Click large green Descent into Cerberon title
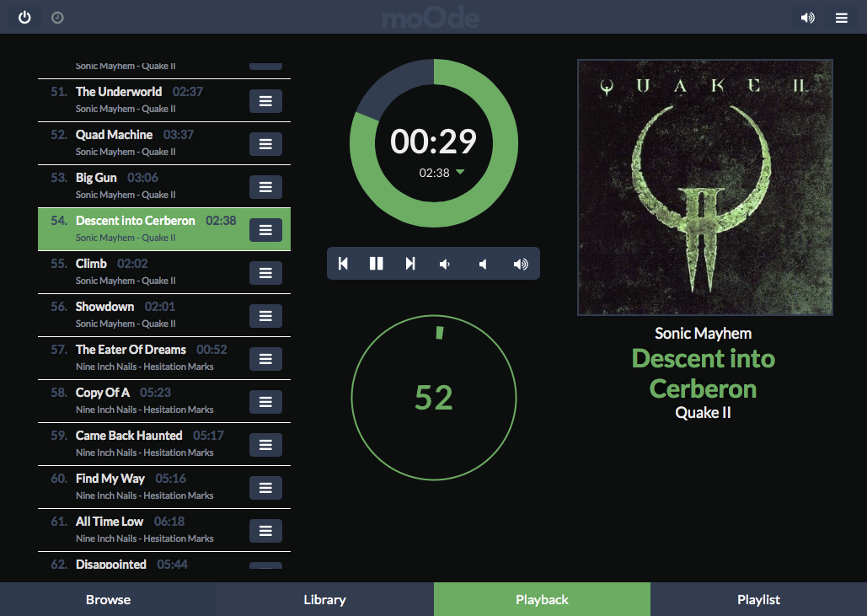 click(x=703, y=373)
